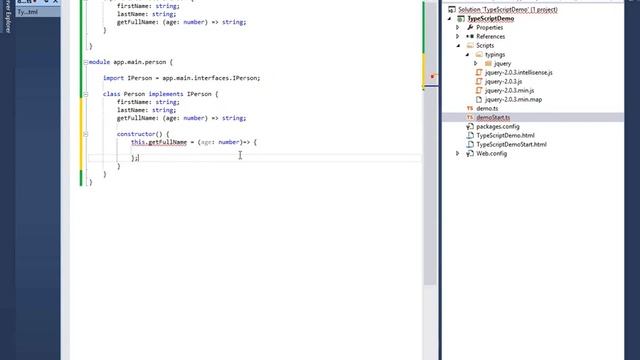The image size is (640, 360).
Task: Open TypeScriptDemo.html
Action: pos(505,136)
